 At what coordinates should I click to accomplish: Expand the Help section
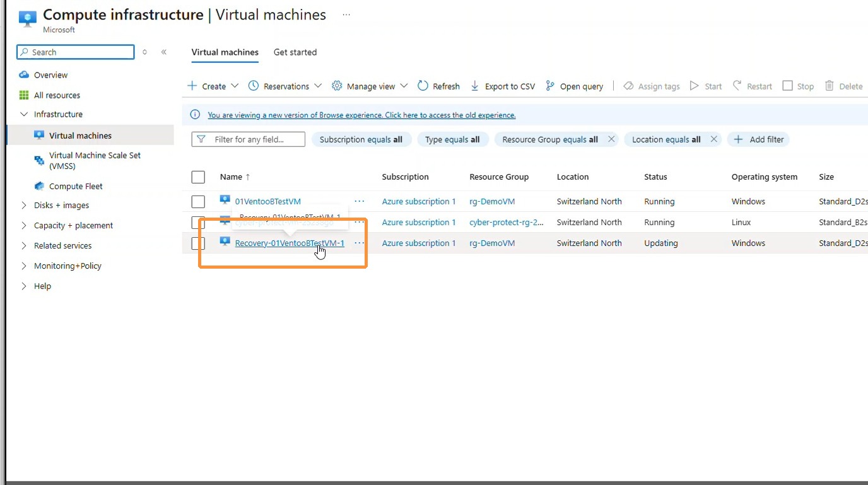pos(24,286)
